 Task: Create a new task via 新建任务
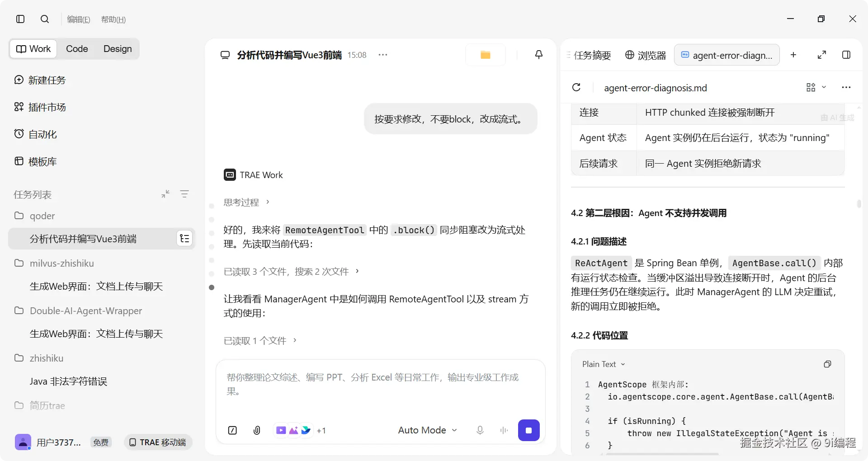pos(40,80)
